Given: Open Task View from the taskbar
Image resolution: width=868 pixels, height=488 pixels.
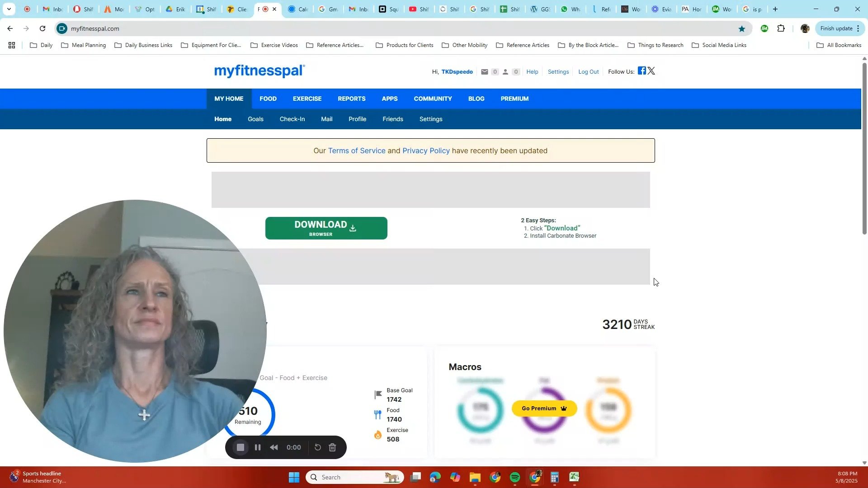Looking at the screenshot, I should pos(416,478).
